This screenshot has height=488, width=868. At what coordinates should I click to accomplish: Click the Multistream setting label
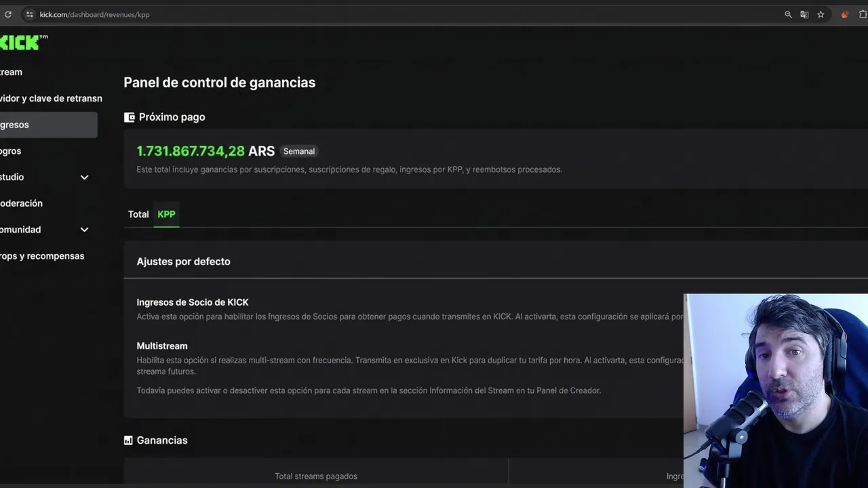162,346
